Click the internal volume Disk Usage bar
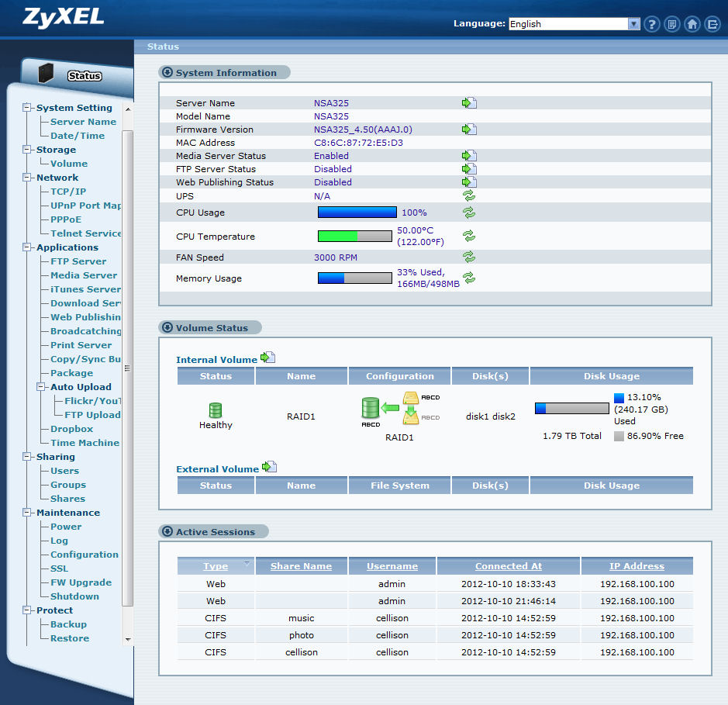The height and width of the screenshot is (705, 728). [571, 408]
